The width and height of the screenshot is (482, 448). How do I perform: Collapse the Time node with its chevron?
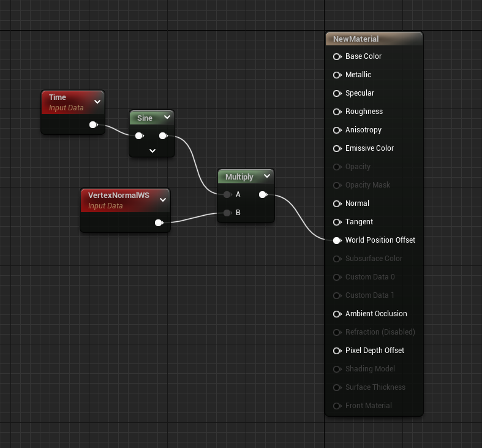pyautogui.click(x=97, y=102)
